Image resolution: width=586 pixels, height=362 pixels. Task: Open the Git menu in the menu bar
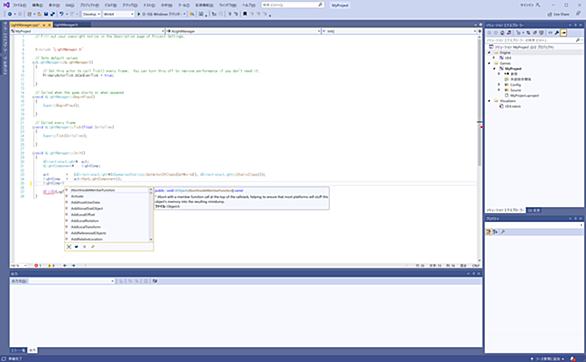tap(70, 5)
